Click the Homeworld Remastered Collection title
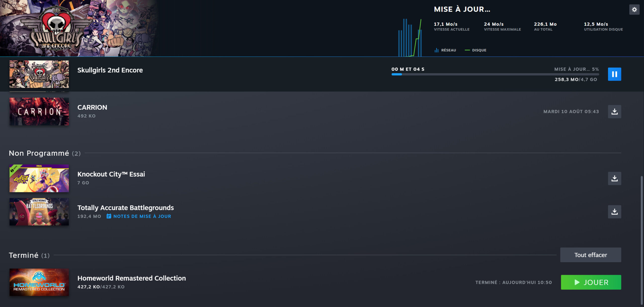Viewport: 644px width, 307px height. coord(132,278)
